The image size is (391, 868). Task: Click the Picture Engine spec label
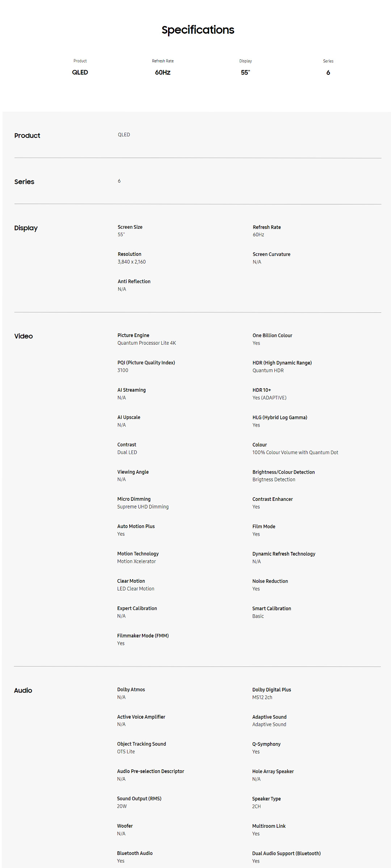(133, 336)
